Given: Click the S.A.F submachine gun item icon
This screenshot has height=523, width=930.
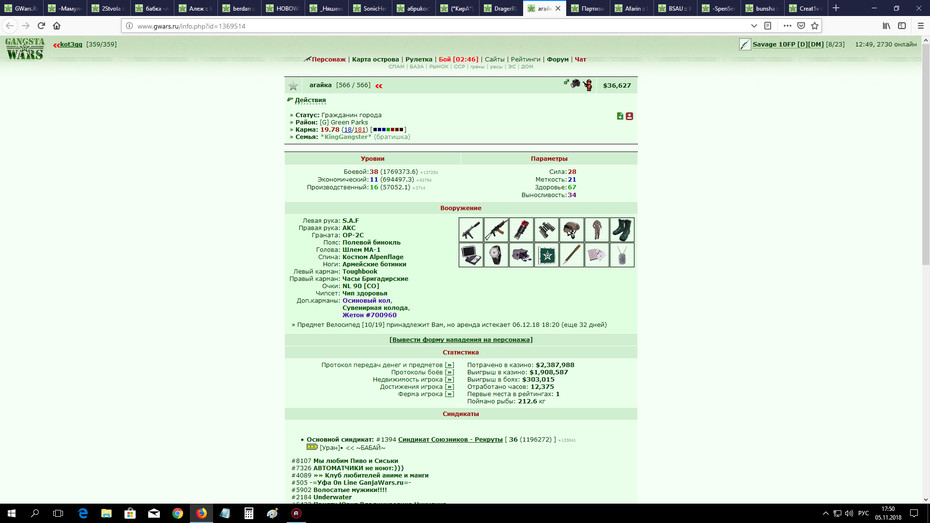Looking at the screenshot, I should 471,230.
